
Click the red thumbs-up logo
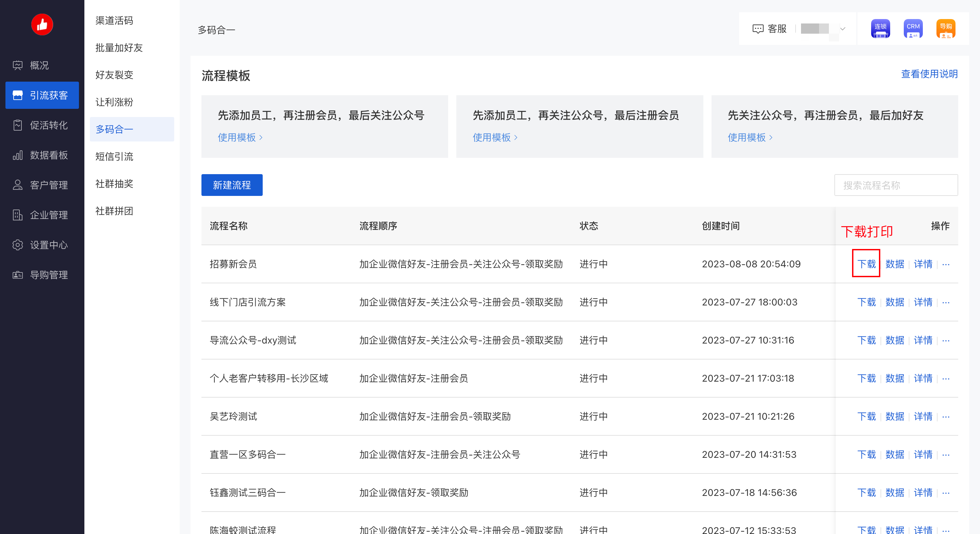pos(42,25)
